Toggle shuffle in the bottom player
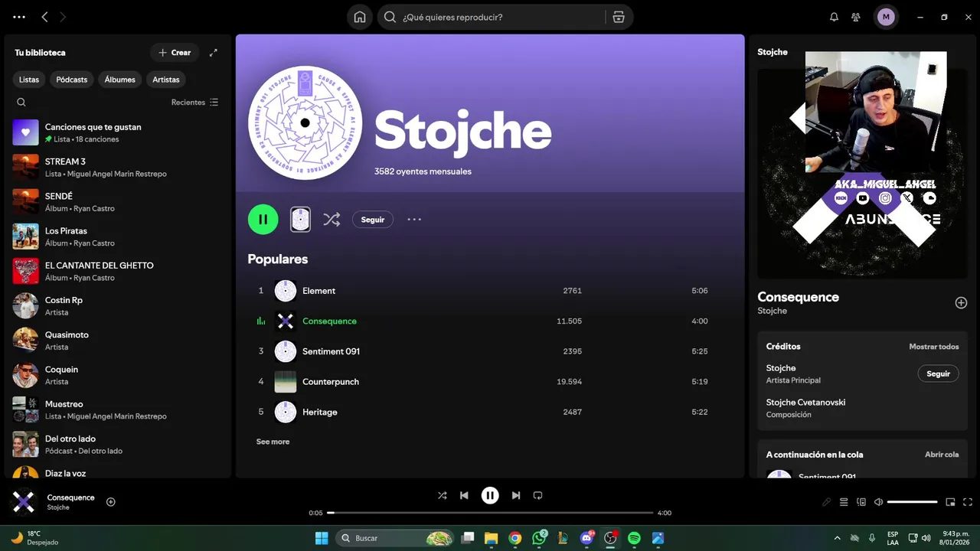980x551 pixels. click(x=442, y=495)
